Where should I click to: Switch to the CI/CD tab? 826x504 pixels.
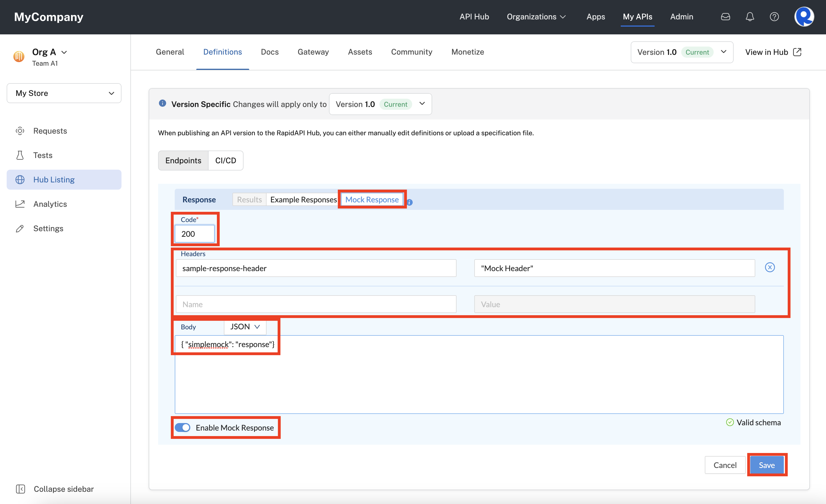tap(225, 161)
